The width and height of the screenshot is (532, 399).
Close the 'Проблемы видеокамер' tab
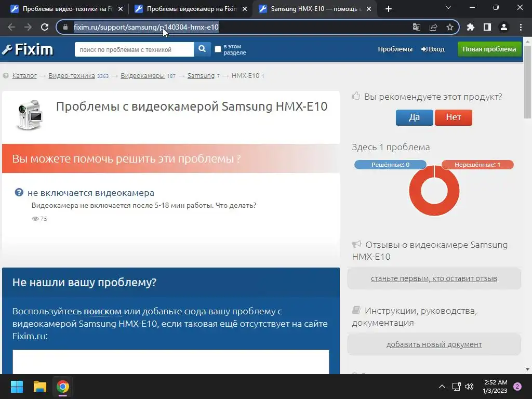pyautogui.click(x=245, y=9)
